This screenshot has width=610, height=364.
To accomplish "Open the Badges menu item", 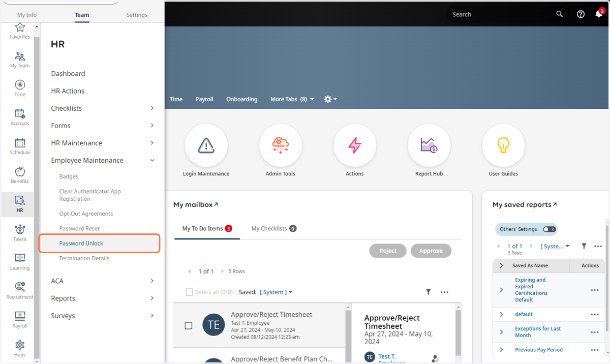I will point(69,176).
